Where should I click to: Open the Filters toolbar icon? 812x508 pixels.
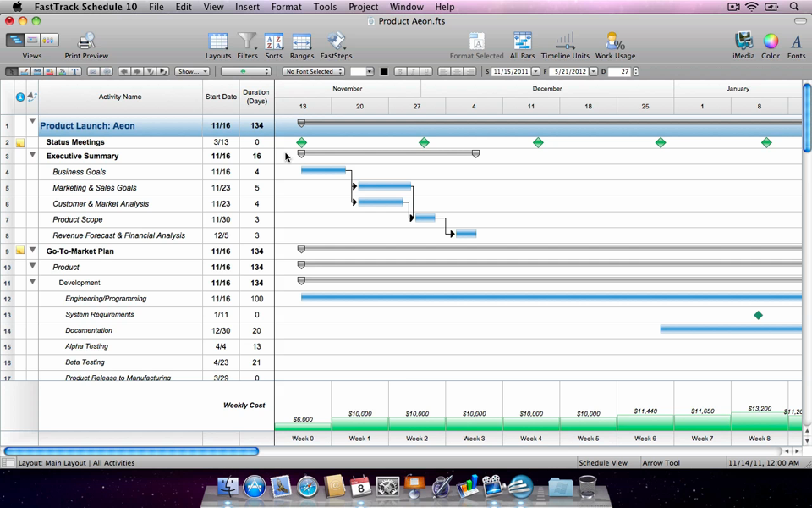click(247, 41)
